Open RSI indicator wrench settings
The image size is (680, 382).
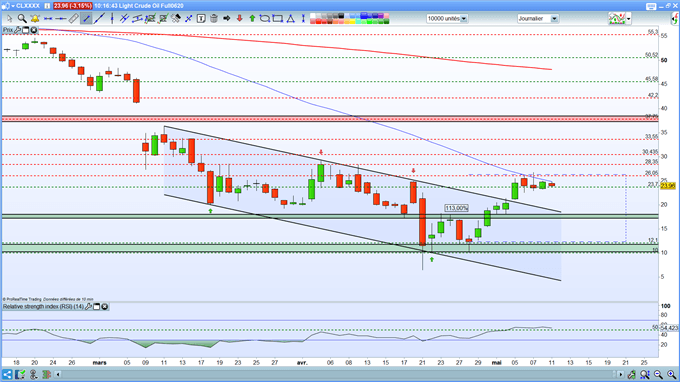(88, 307)
